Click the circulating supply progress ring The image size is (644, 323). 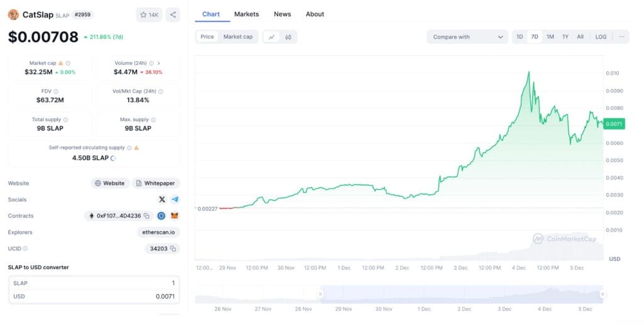click(113, 158)
